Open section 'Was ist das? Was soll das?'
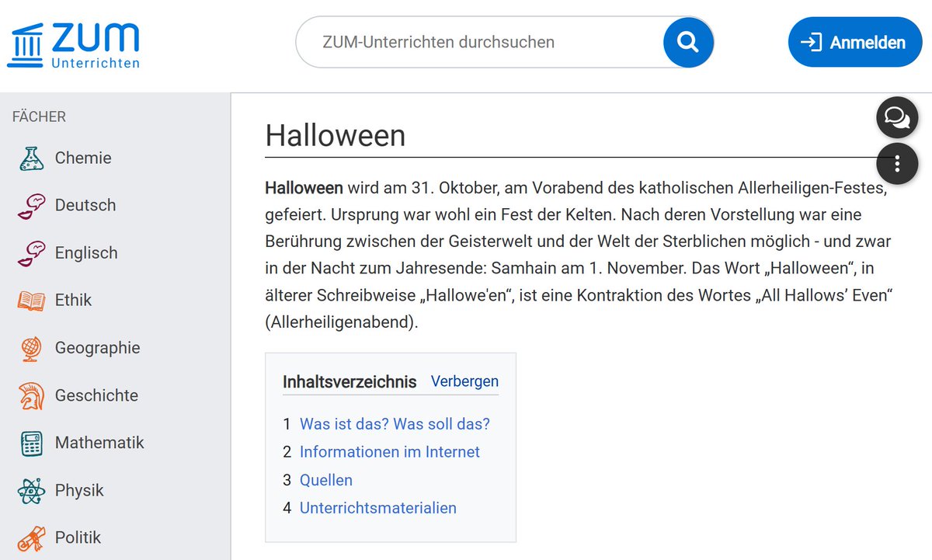 (x=394, y=423)
